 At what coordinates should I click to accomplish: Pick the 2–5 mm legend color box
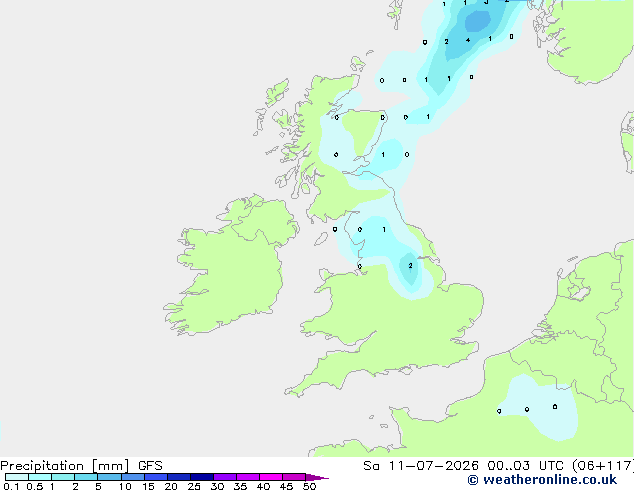click(x=86, y=477)
